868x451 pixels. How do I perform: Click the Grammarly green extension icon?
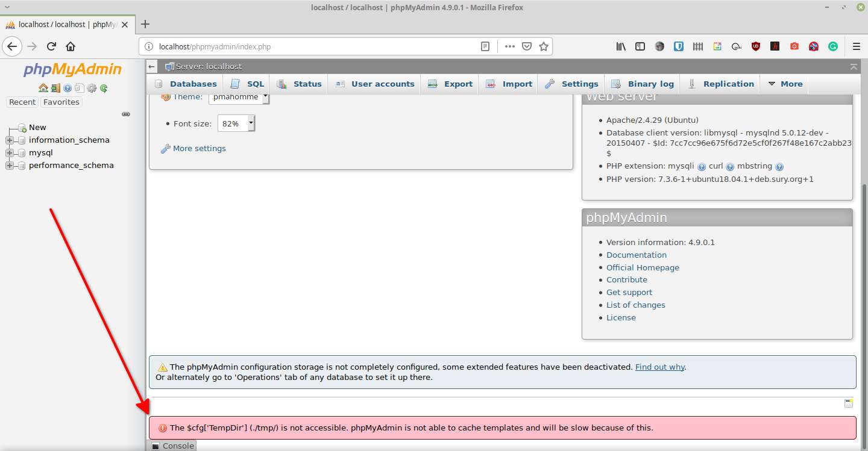[833, 46]
